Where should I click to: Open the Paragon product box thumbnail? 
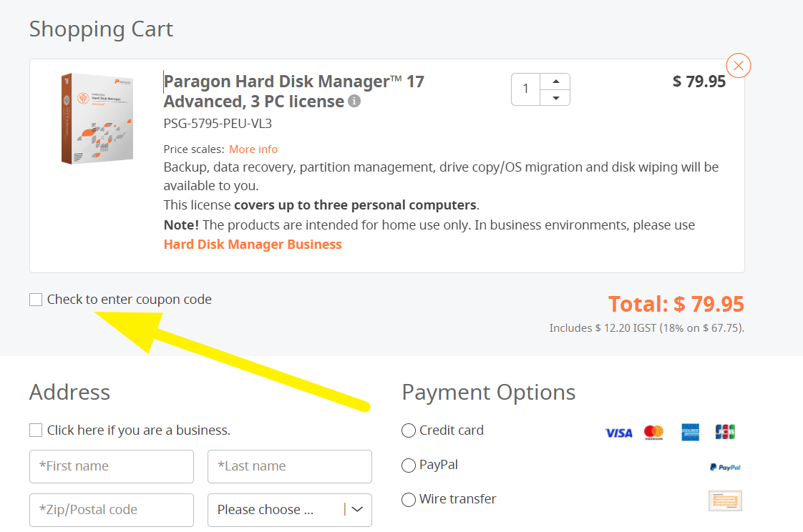coord(97,118)
